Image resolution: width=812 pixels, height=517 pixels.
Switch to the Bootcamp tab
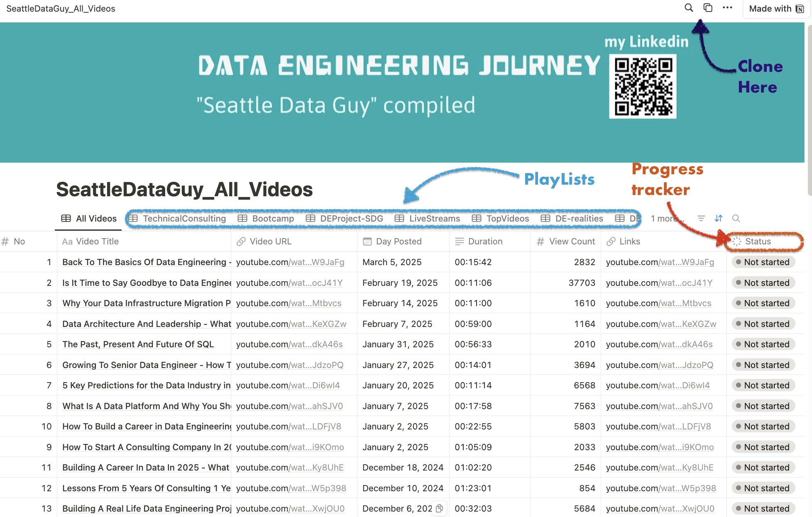(x=266, y=219)
